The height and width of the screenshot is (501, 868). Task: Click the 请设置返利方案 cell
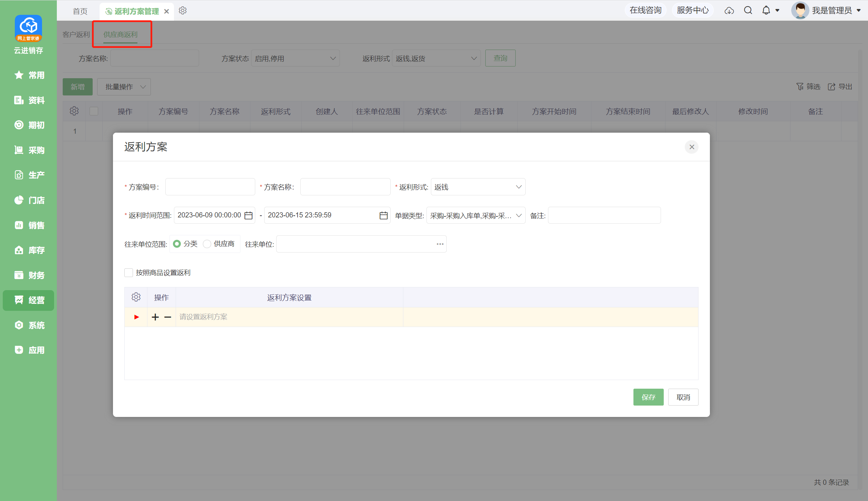click(289, 317)
